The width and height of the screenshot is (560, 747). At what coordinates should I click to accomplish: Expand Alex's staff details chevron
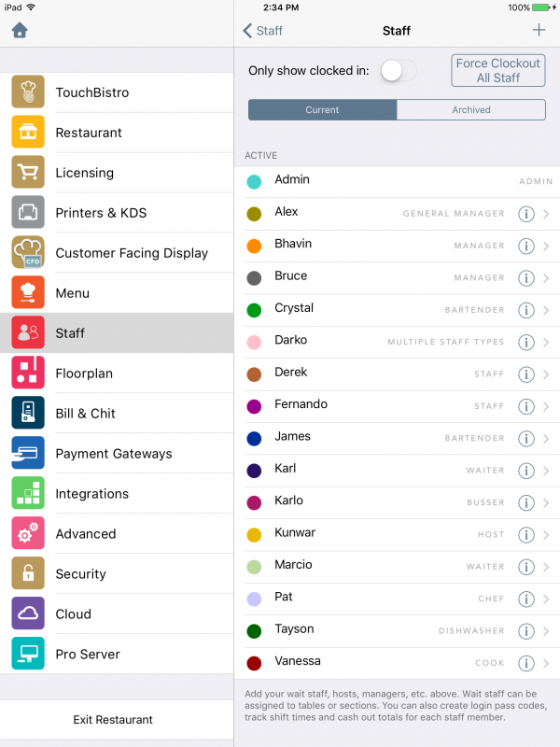point(546,214)
